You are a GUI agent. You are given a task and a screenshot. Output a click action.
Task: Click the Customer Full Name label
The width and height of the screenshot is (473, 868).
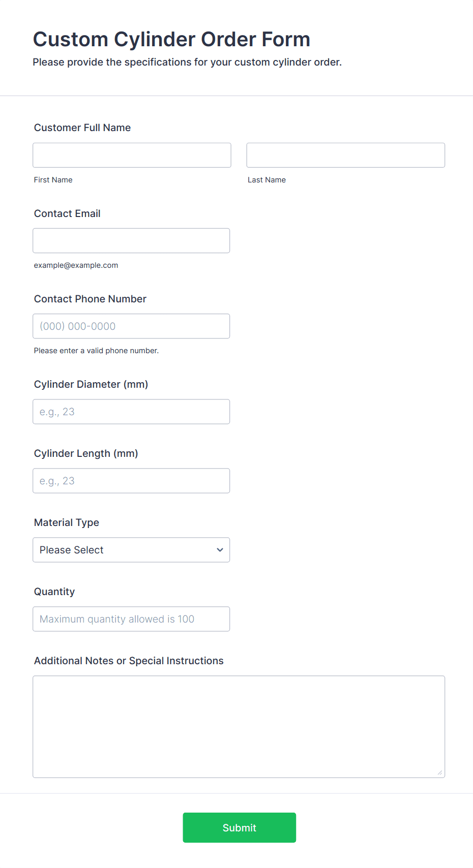coord(82,128)
